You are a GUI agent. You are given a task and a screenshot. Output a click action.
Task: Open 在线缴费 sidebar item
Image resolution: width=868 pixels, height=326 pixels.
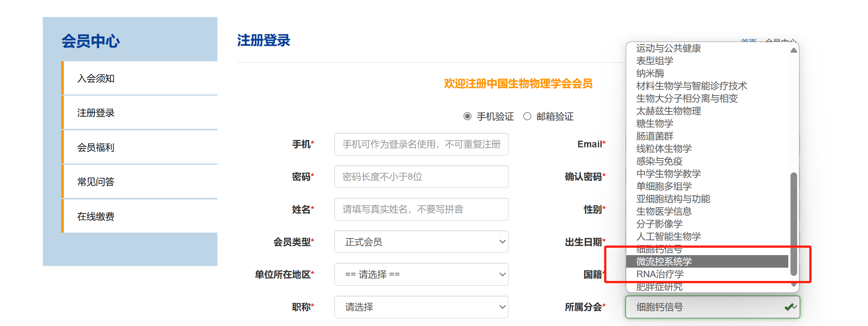(x=96, y=216)
